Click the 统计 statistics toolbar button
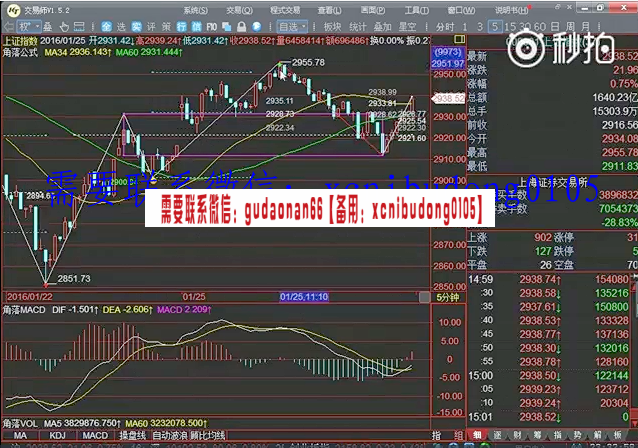The width and height of the screenshot is (638, 448). (357, 27)
